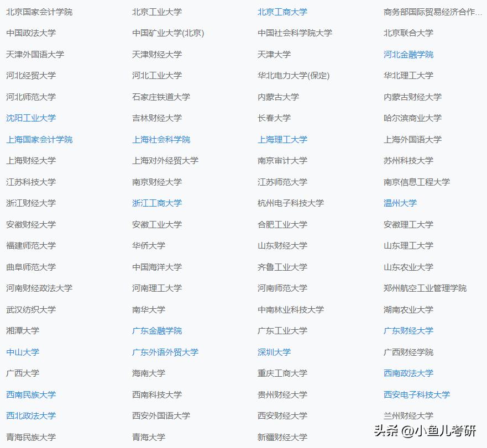The height and width of the screenshot is (448, 487).
Task: Open the 深圳大学 link
Action: (x=274, y=352)
